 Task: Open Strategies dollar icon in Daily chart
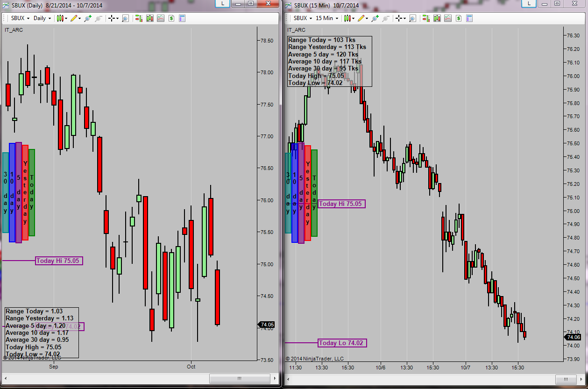pyautogui.click(x=171, y=18)
